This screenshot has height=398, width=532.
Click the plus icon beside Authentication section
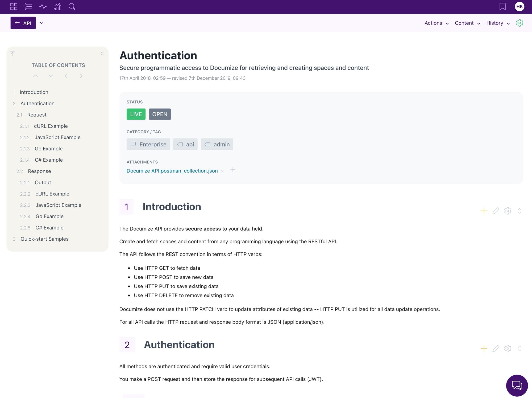(484, 348)
